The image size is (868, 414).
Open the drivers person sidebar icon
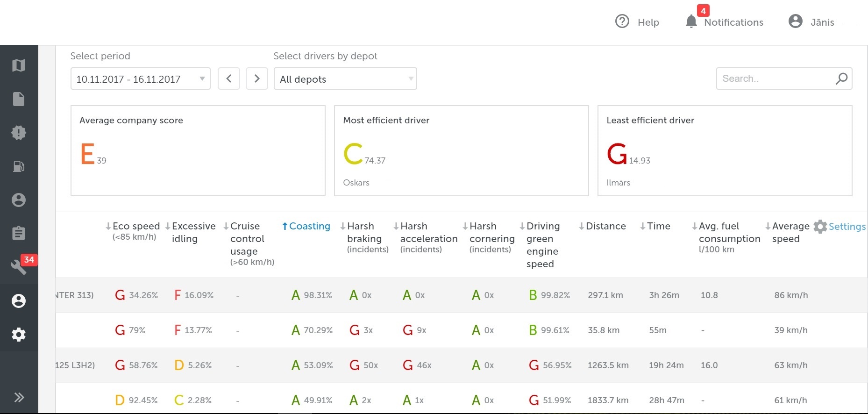point(19,200)
